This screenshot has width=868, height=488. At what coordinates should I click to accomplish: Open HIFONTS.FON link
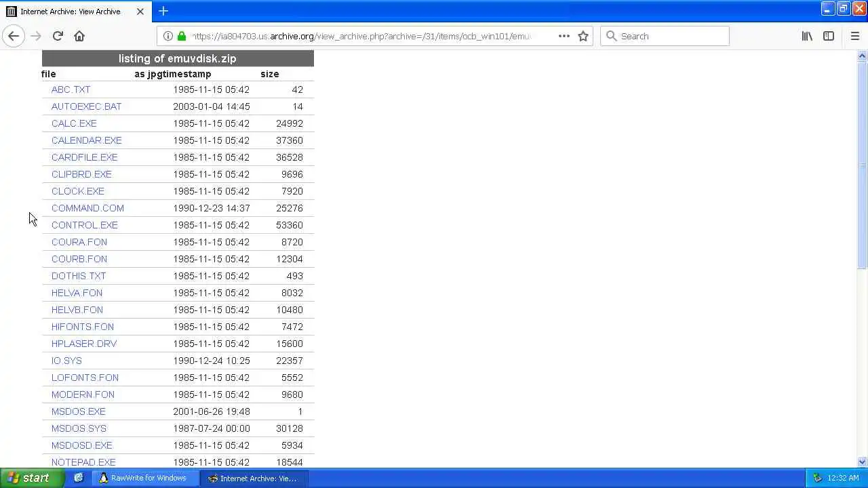tap(82, 327)
